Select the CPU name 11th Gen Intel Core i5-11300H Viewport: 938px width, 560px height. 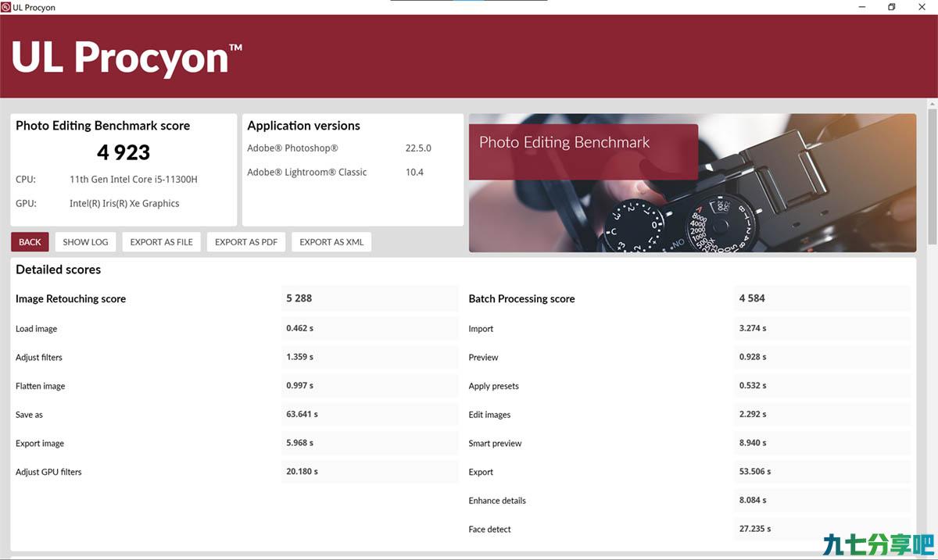tap(134, 180)
